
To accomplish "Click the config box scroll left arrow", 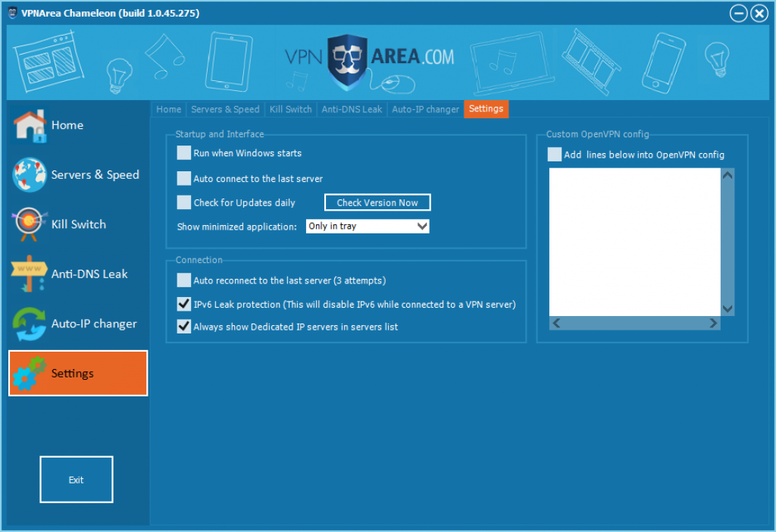I will [556, 323].
